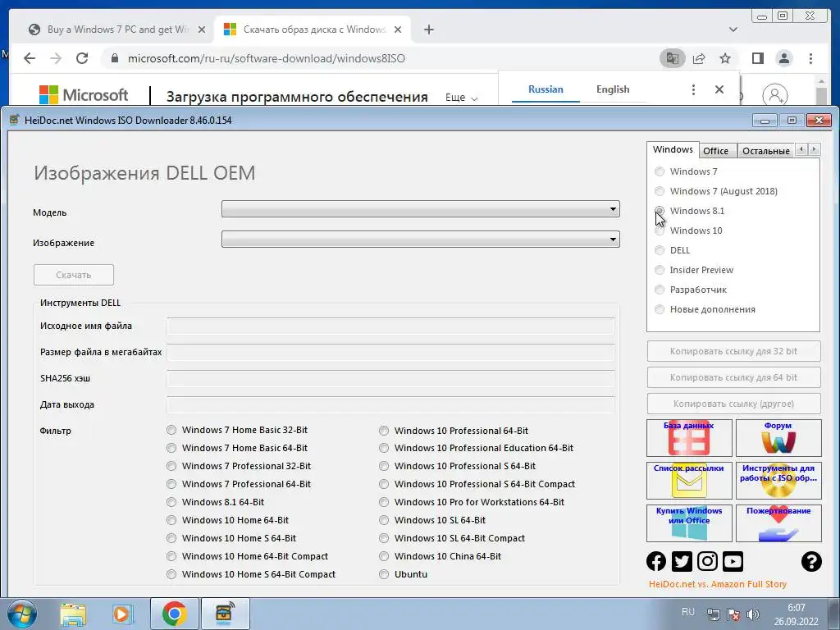Filter by Windows 10 Professional 64-Bit
The image size is (840, 630).
384,431
